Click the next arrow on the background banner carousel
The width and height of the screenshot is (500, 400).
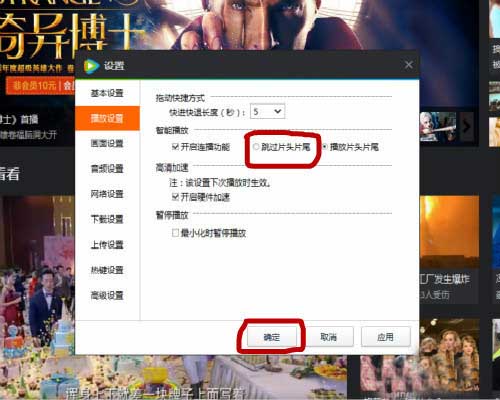point(466,127)
